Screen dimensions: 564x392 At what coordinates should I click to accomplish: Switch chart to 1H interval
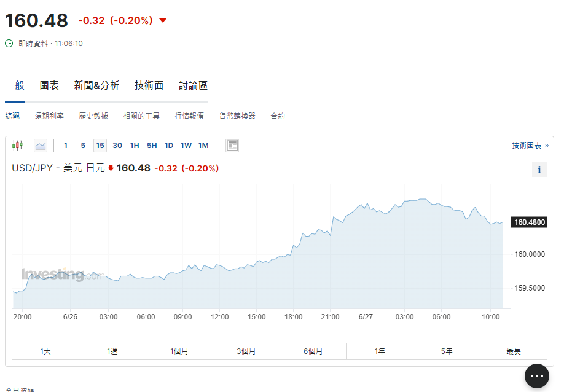(x=135, y=146)
